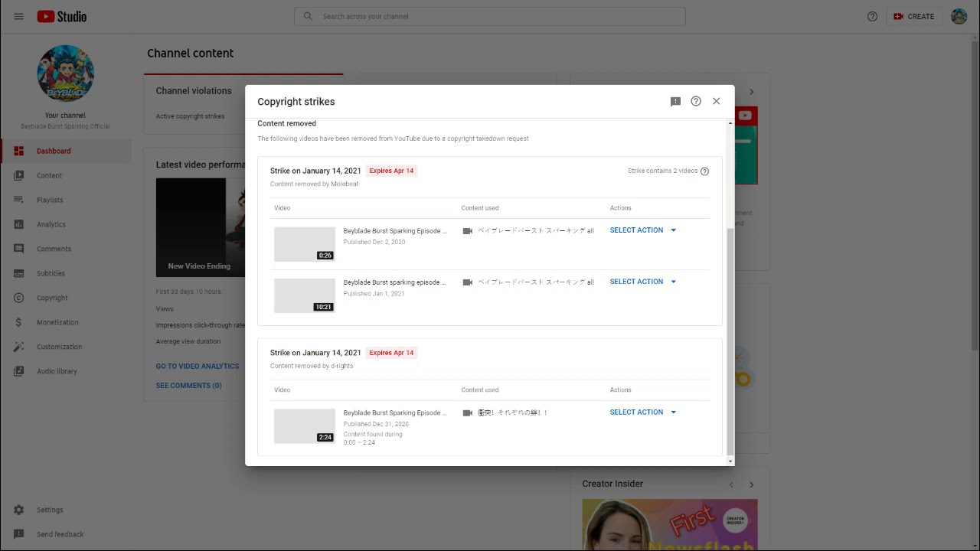The image size is (980, 551).
Task: Open Analytics in the sidebar
Action: click(65, 224)
